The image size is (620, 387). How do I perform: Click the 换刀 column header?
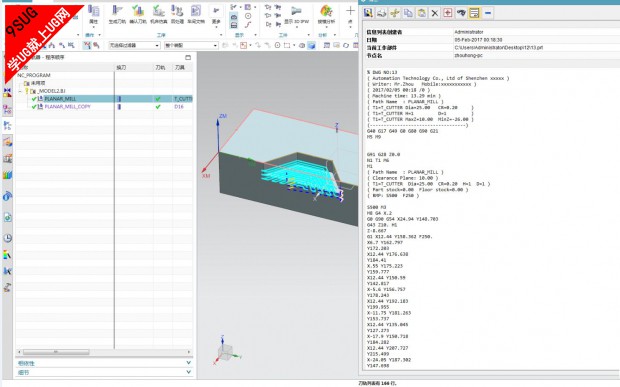click(121, 68)
